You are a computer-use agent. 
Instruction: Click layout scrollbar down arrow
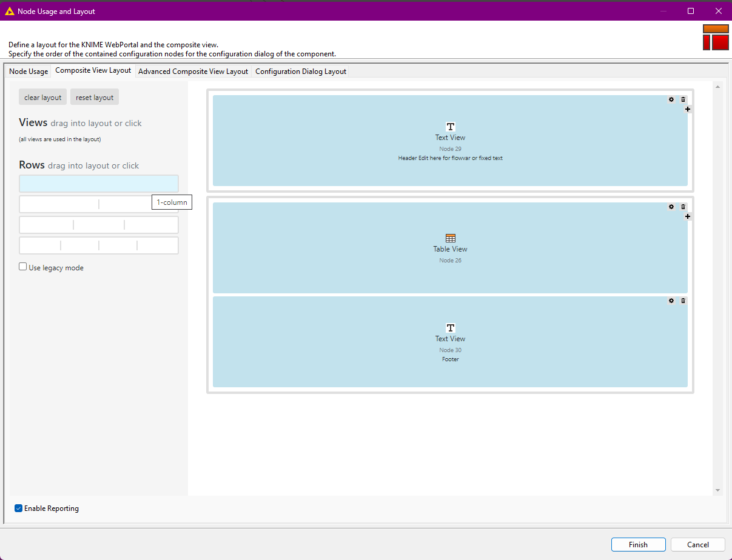coord(717,490)
